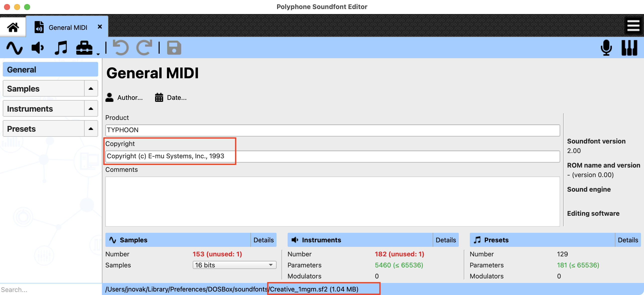The height and width of the screenshot is (295, 644).
Task: Expand the toolbox dropdown arrow
Action: point(98,54)
